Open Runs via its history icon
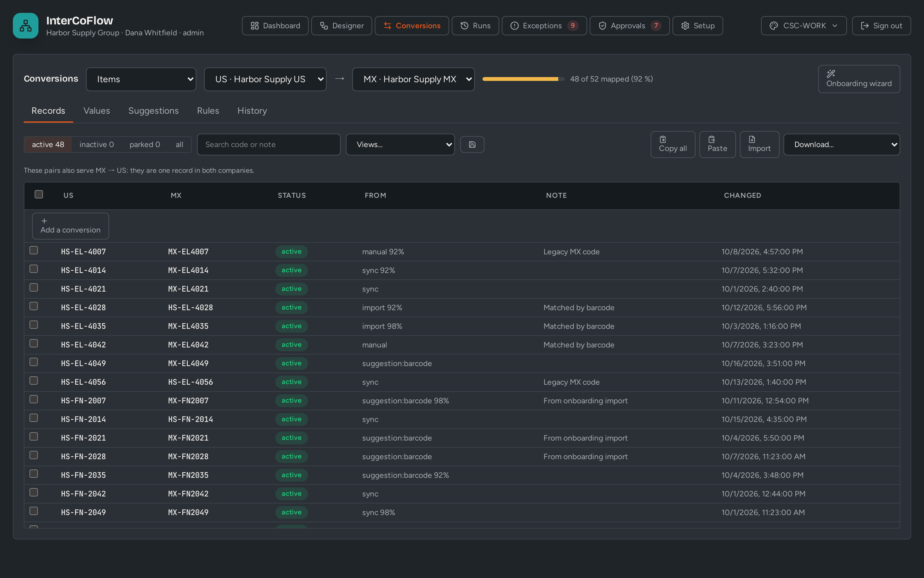The width and height of the screenshot is (924, 578). [x=464, y=26]
